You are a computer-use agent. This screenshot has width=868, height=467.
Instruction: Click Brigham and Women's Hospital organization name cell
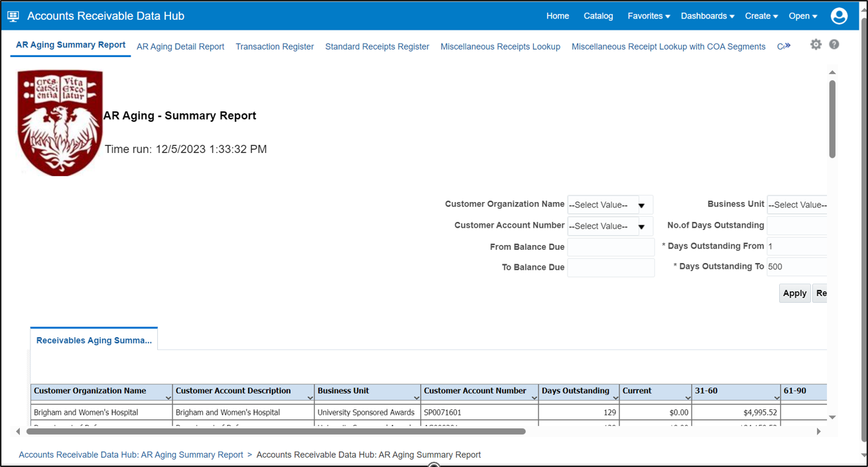(102, 412)
